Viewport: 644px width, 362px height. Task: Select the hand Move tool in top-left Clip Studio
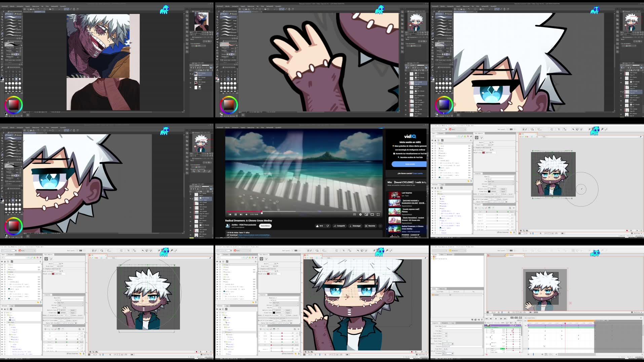coord(2,17)
